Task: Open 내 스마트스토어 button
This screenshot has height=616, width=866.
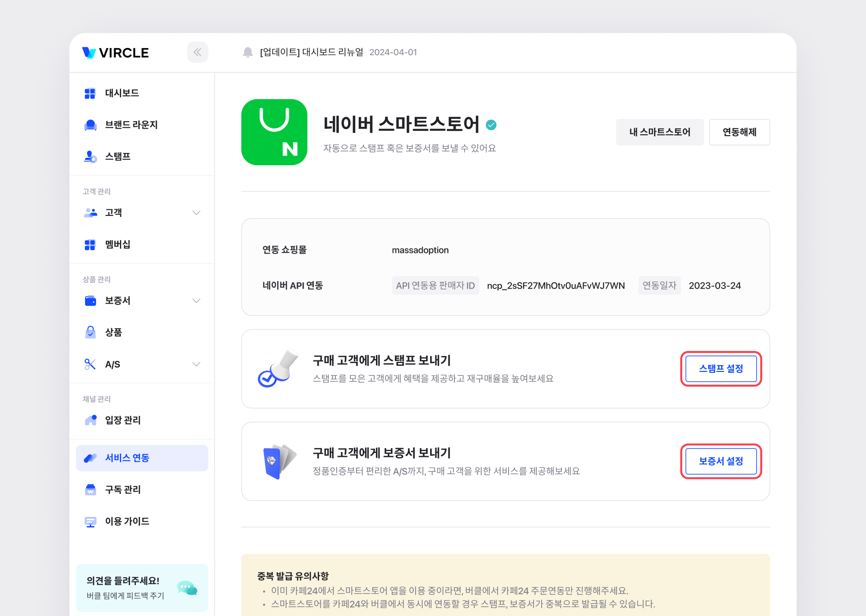Action: pyautogui.click(x=659, y=132)
